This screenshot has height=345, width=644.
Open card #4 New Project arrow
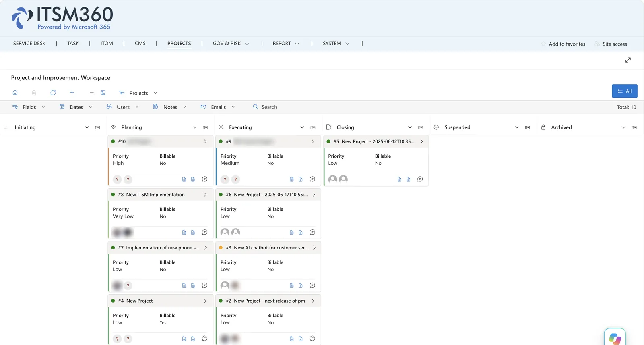[x=205, y=301]
